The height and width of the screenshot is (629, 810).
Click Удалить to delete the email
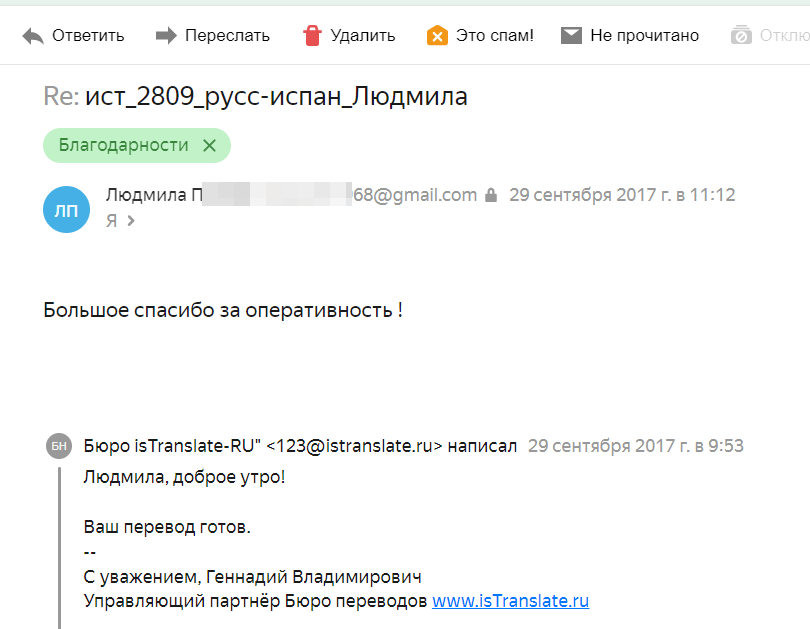click(x=363, y=36)
